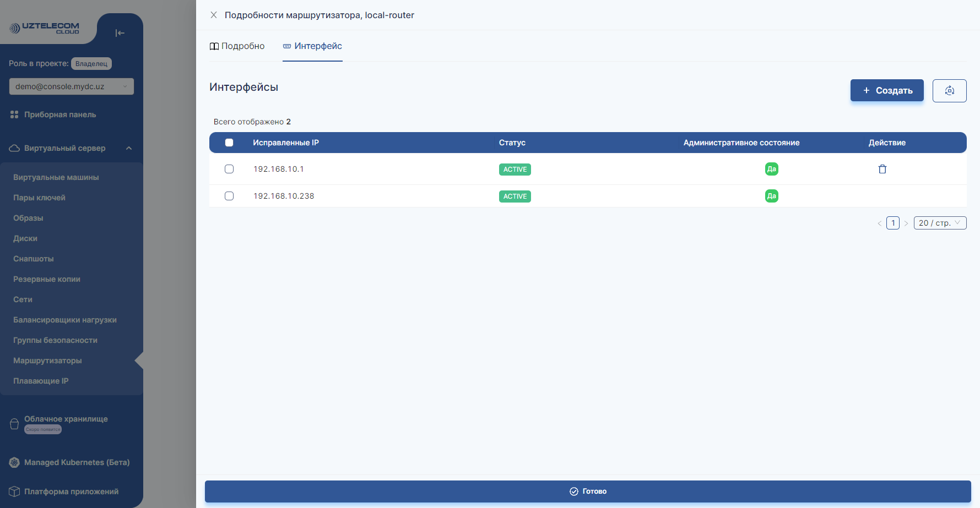Click the page 1 input in pagination
This screenshot has width=980, height=508.
coord(892,222)
